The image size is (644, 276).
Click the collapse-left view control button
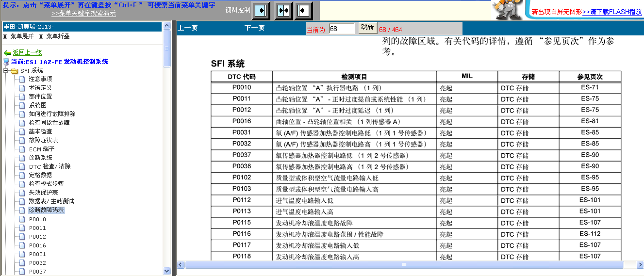point(303,10)
